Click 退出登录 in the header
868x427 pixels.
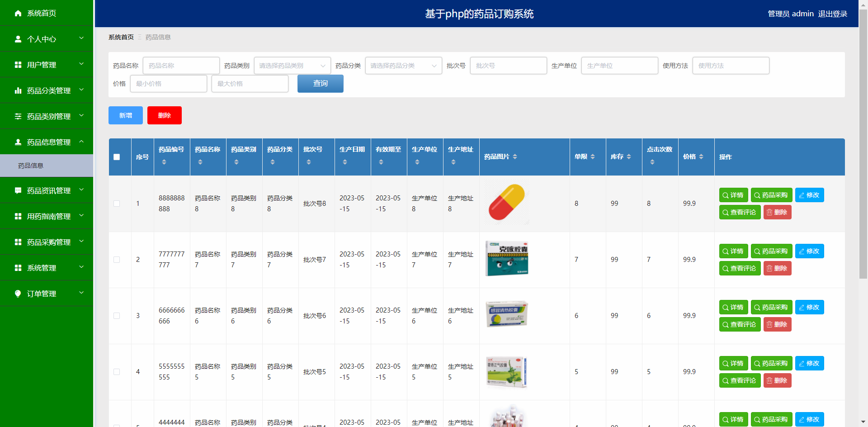[x=832, y=14]
